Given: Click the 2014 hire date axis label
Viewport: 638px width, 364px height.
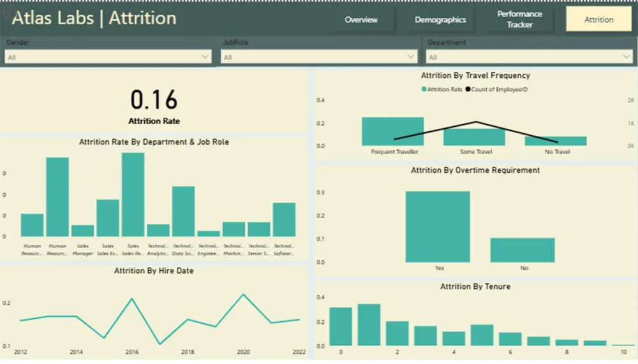Looking at the screenshot, I should [76, 352].
